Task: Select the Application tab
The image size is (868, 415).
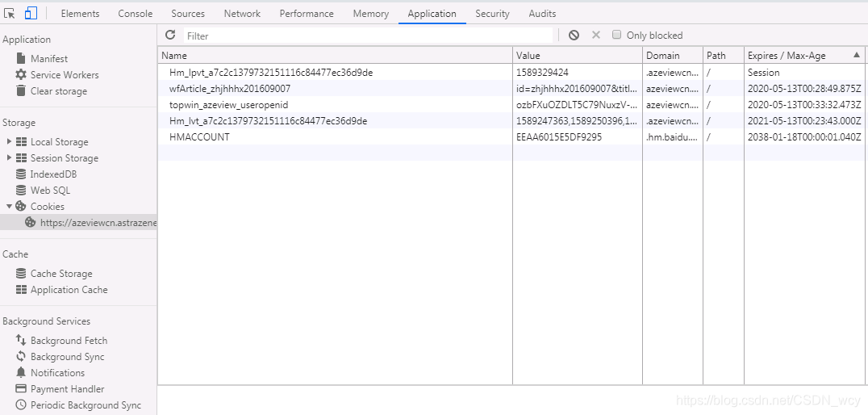Action: [432, 14]
